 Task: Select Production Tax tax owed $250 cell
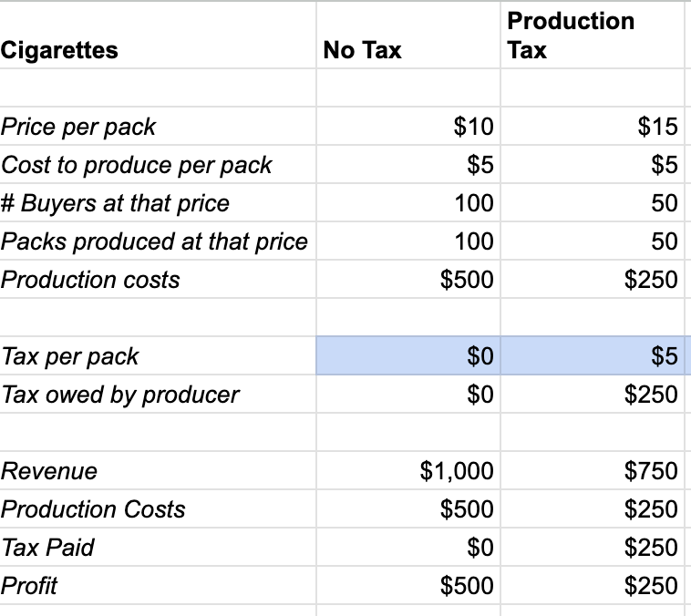[x=593, y=394]
